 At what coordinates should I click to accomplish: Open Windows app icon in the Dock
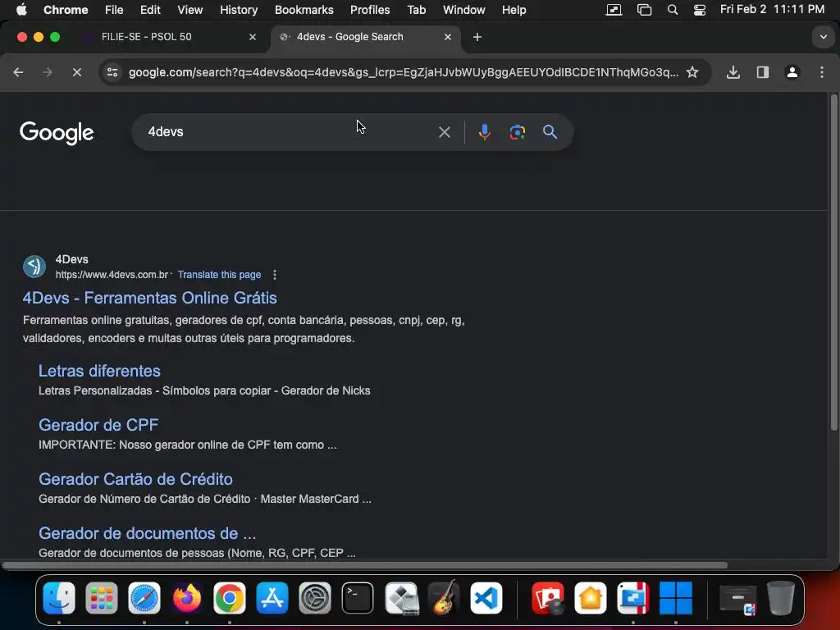tap(676, 597)
